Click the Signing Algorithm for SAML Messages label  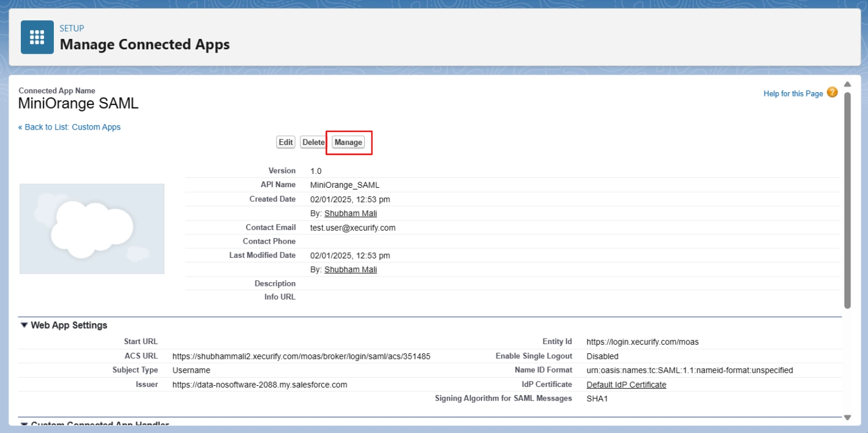pos(503,398)
